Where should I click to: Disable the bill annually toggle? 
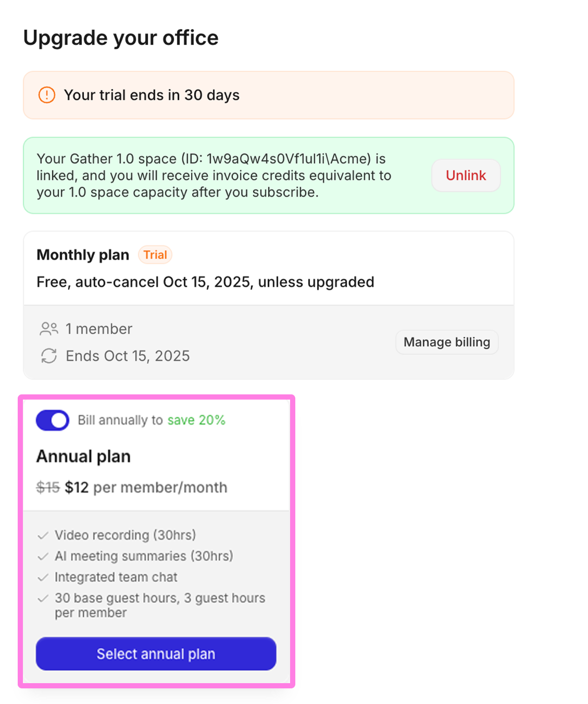[52, 420]
